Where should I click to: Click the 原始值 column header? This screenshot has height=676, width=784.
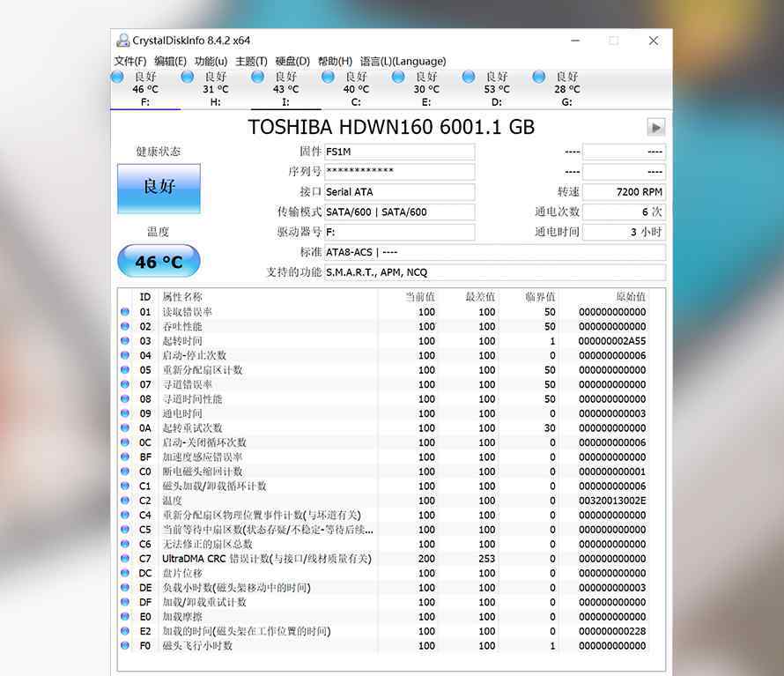[x=631, y=297]
